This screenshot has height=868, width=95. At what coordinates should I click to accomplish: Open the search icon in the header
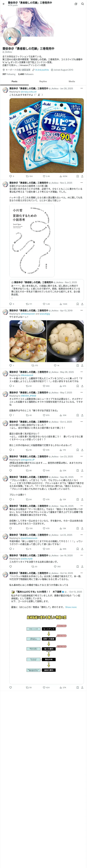pos(82,4)
